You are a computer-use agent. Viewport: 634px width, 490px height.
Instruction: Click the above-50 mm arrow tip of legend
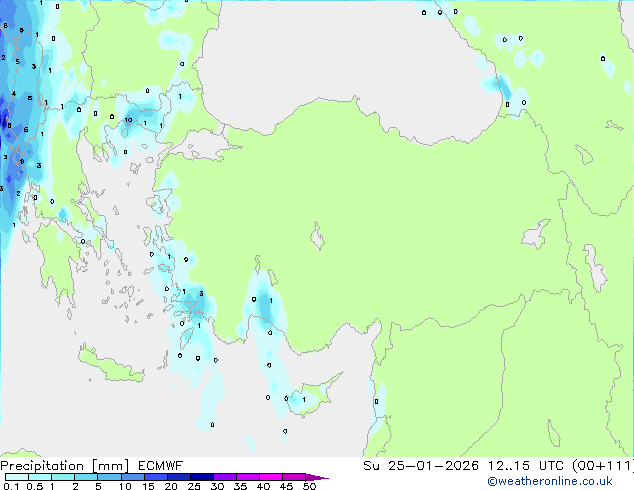pyautogui.click(x=317, y=477)
